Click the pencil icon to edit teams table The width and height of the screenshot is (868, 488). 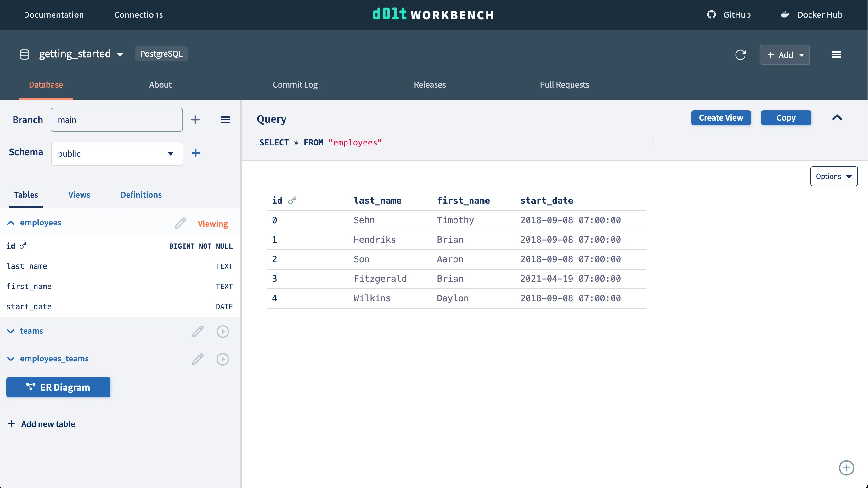pyautogui.click(x=197, y=331)
